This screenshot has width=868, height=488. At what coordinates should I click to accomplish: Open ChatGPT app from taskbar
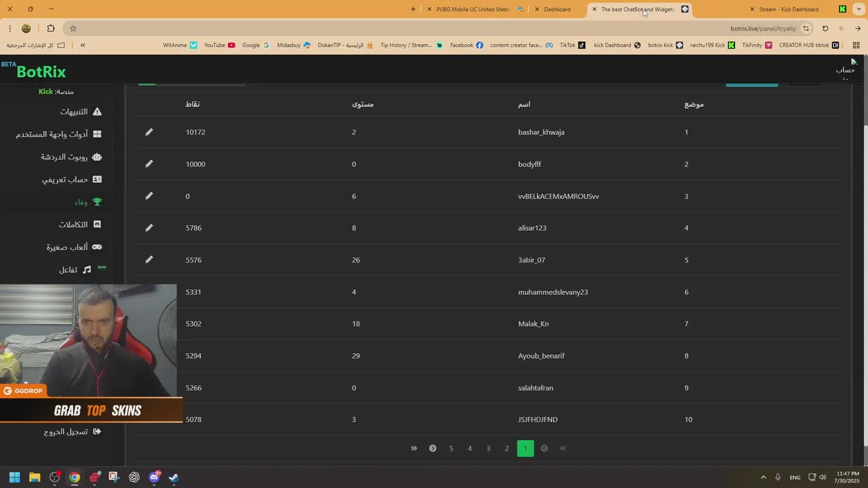[x=134, y=477]
